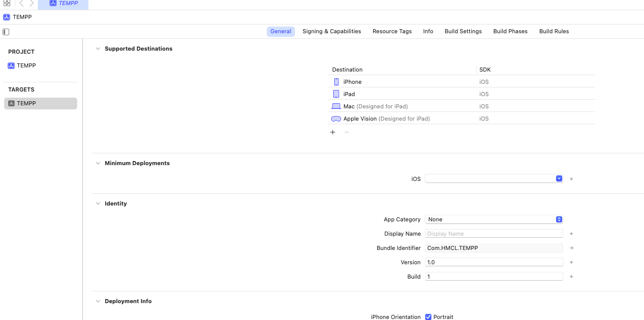
Task: Add a new supported destination
Action: point(333,132)
